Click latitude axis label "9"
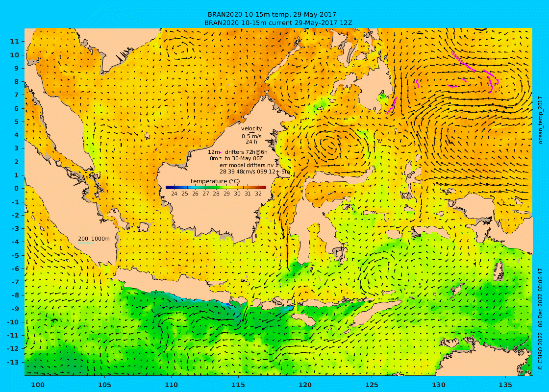Image resolution: width=549 pixels, height=392 pixels. 17,68
